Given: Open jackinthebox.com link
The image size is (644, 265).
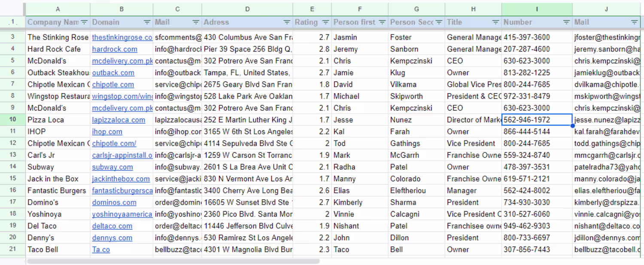Looking at the screenshot, I should click(x=121, y=179).
